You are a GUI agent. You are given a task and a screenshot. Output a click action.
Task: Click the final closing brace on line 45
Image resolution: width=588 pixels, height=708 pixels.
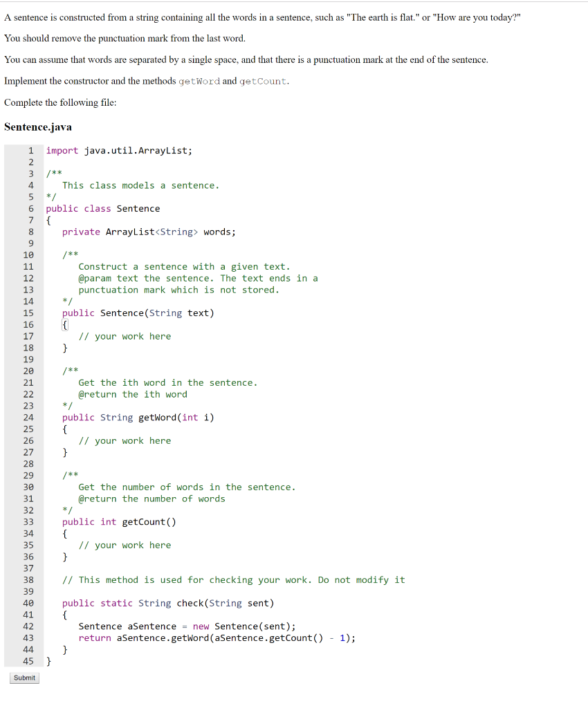pyautogui.click(x=49, y=661)
